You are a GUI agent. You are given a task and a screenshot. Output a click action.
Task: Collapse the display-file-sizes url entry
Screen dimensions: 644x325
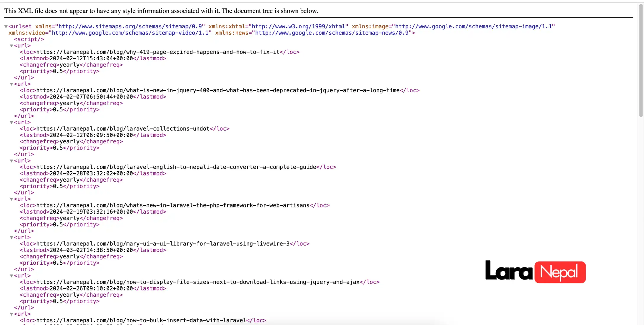pos(11,276)
